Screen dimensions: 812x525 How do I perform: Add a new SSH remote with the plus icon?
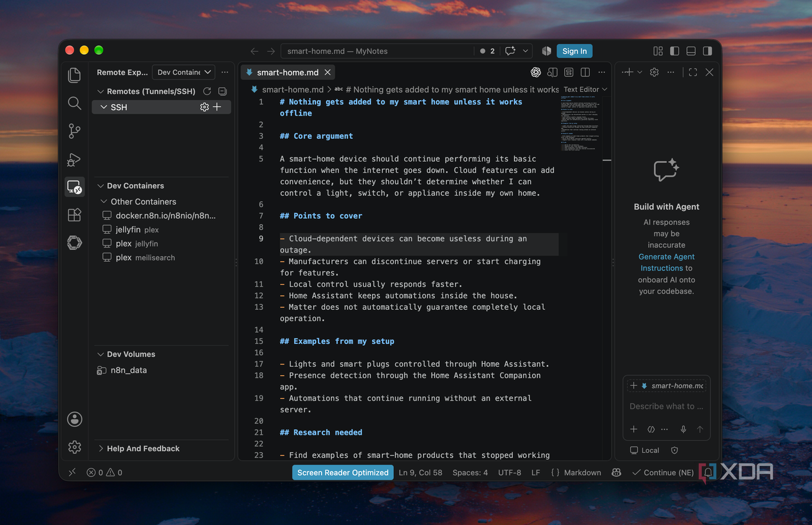click(x=217, y=107)
